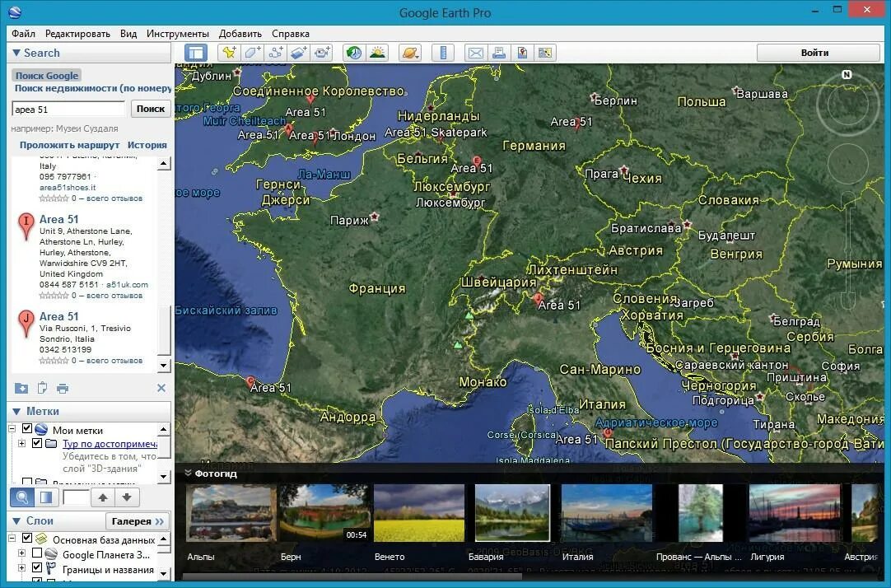Click red pin I for Area 51 Atherstone
The height and width of the screenshot is (588, 891).
26,226
